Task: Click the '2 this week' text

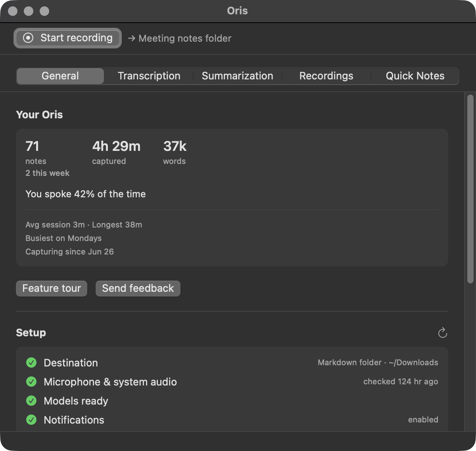Action: 47,173
